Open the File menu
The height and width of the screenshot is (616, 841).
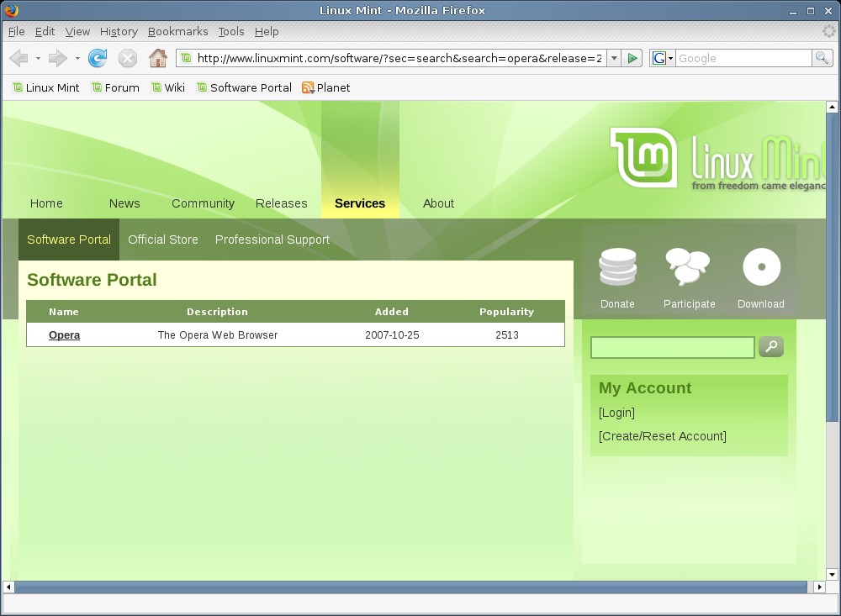16,32
